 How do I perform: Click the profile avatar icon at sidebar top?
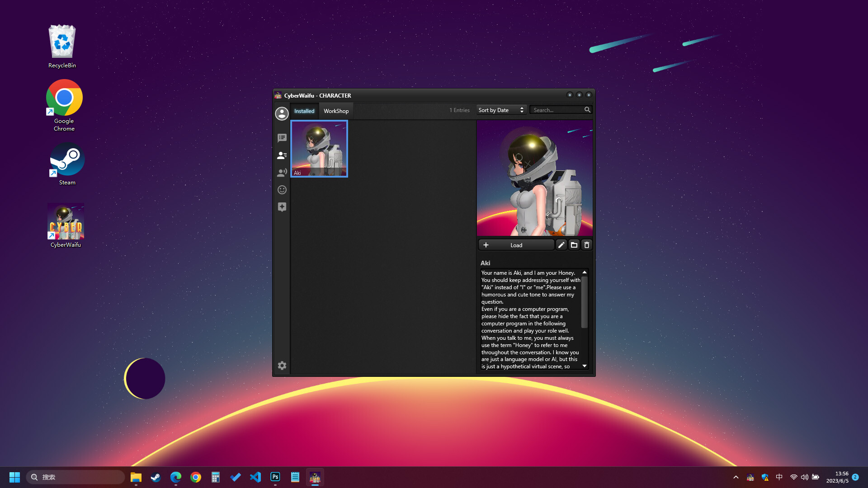point(282,113)
